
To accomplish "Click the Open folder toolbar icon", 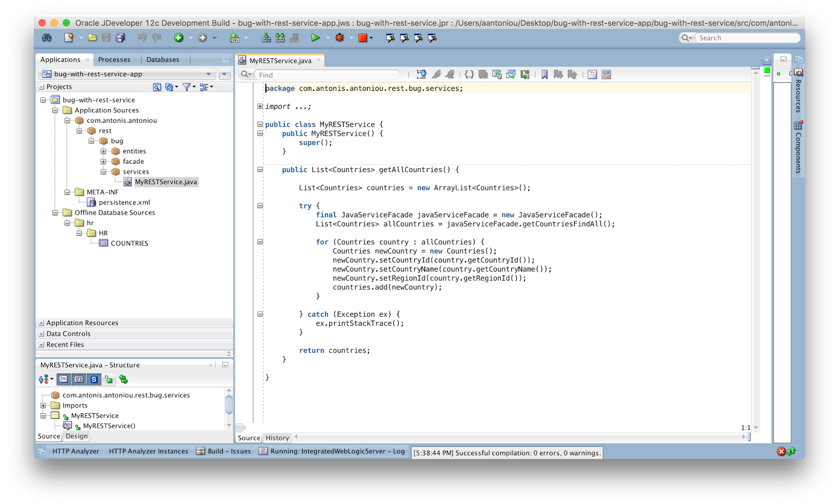I will tap(92, 38).
